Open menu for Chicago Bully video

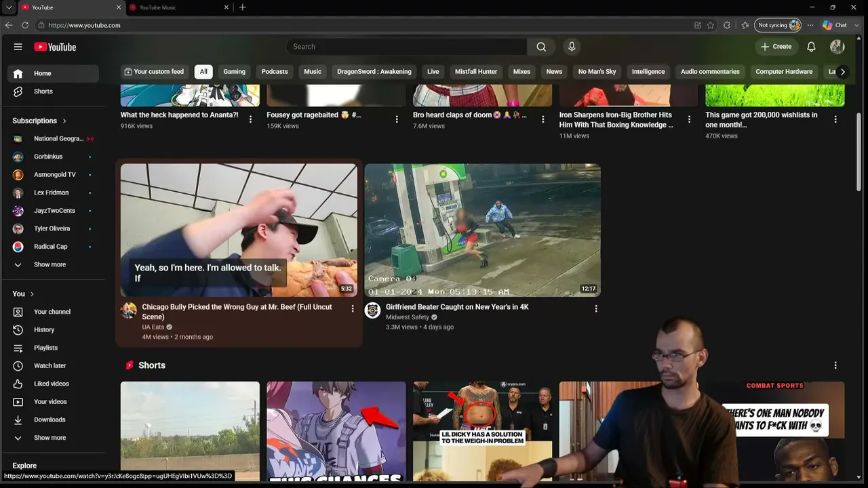pos(353,308)
